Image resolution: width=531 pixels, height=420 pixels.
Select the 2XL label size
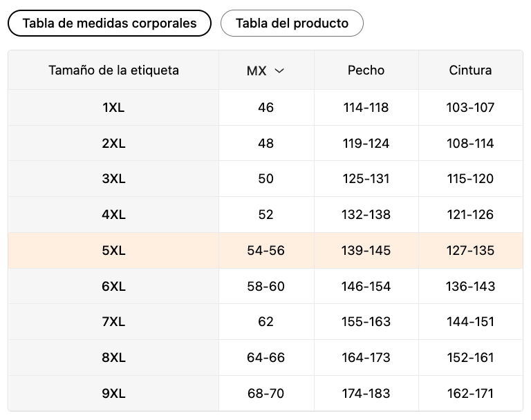pos(114,143)
